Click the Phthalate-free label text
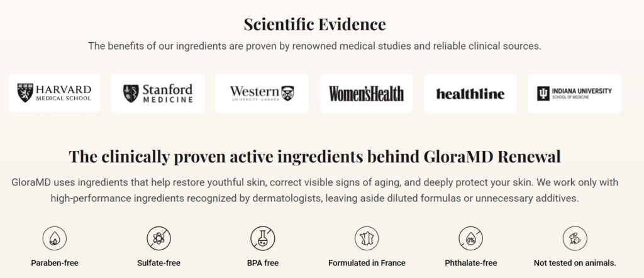 [470, 263]
